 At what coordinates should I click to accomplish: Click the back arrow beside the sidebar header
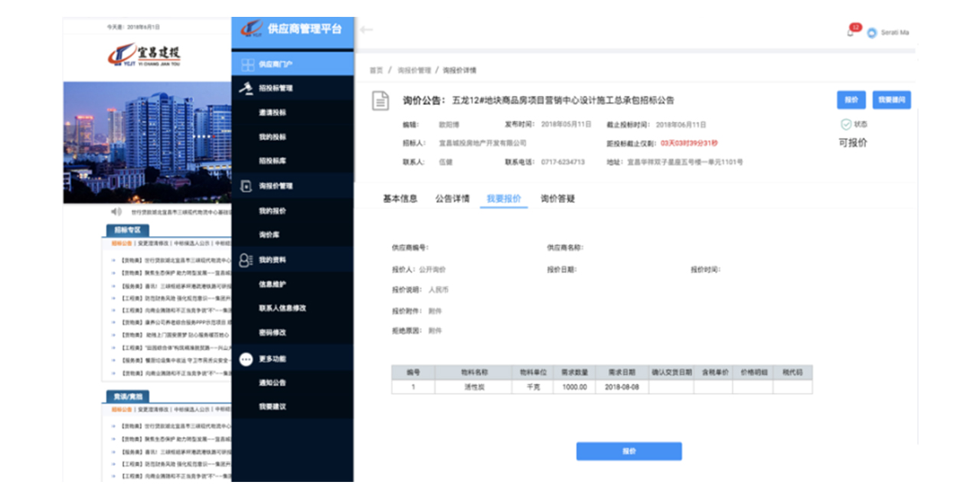[367, 30]
